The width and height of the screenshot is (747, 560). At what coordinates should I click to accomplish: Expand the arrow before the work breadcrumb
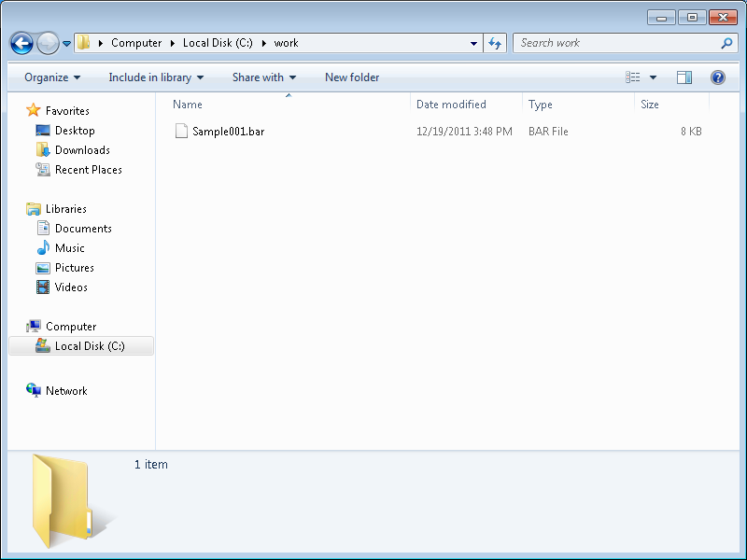tap(264, 43)
